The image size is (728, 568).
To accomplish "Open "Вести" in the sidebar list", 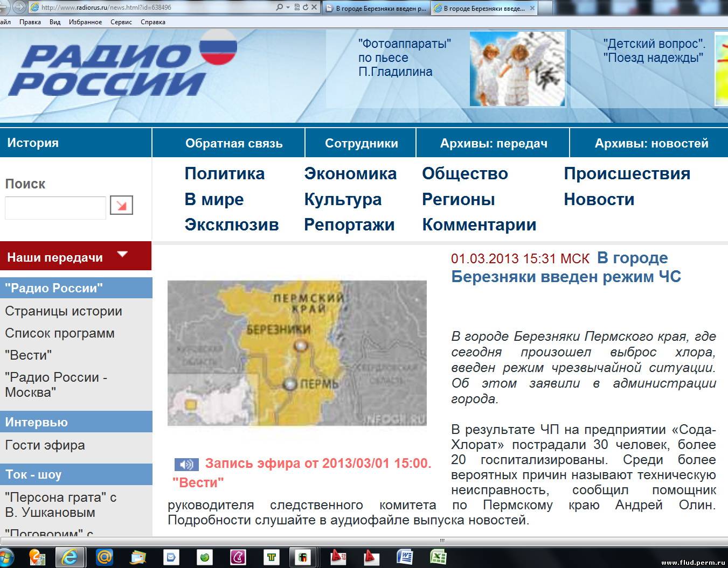I will (28, 355).
